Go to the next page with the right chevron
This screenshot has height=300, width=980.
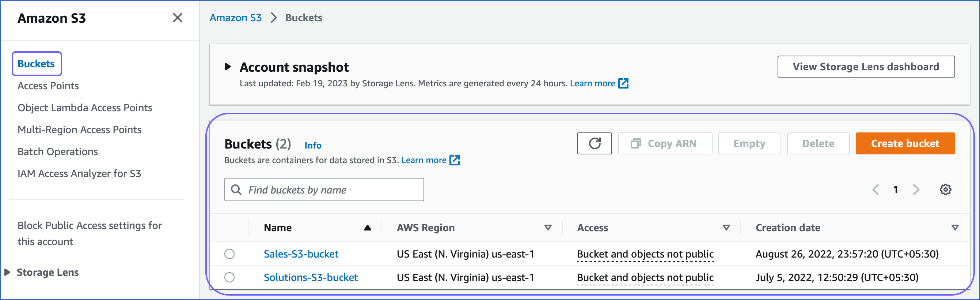(916, 189)
